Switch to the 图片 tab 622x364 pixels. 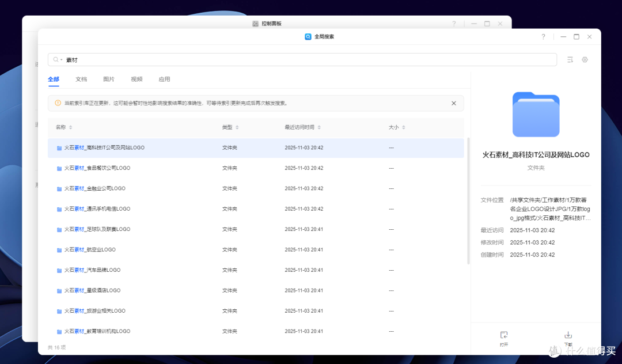(x=109, y=79)
